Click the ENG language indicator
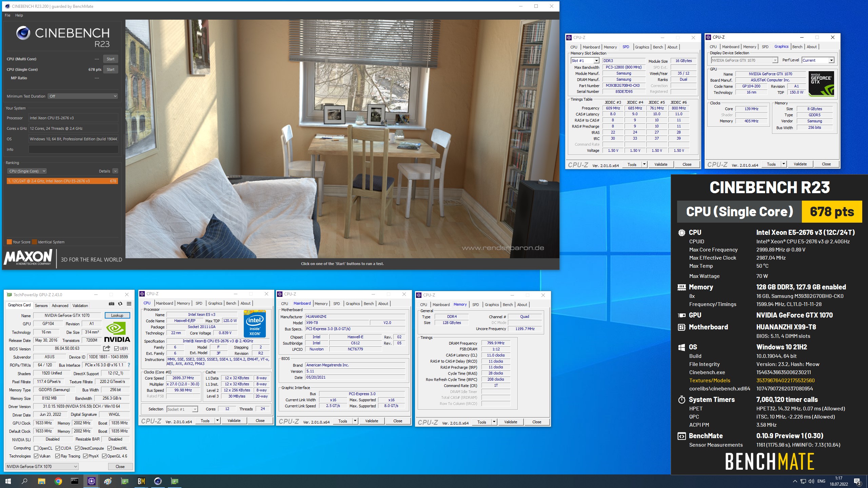This screenshot has height=488, width=868. tap(821, 481)
